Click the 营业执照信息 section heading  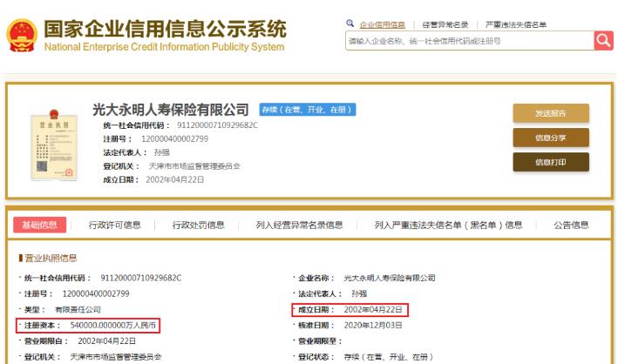51,258
